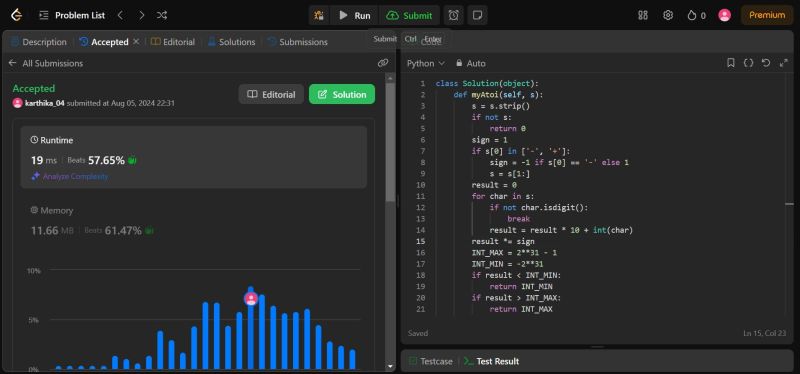Image resolution: width=800 pixels, height=374 pixels.
Task: Open the Python language dropdown
Action: click(x=426, y=63)
